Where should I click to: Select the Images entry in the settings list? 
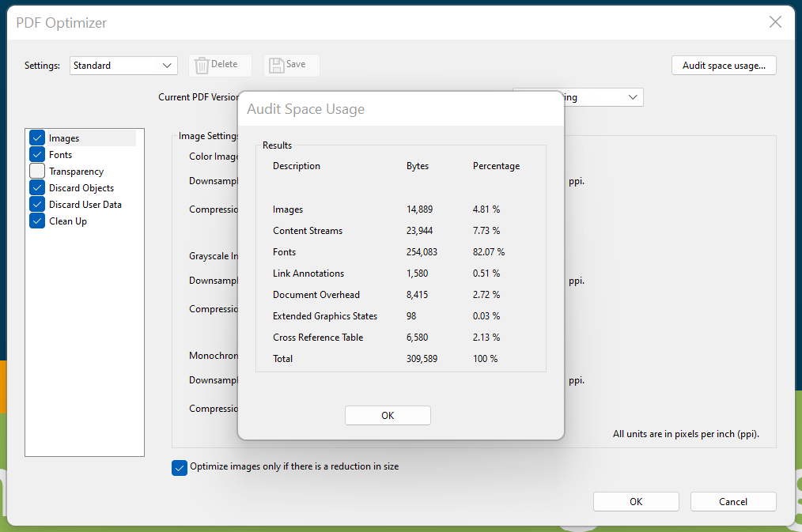(x=63, y=137)
